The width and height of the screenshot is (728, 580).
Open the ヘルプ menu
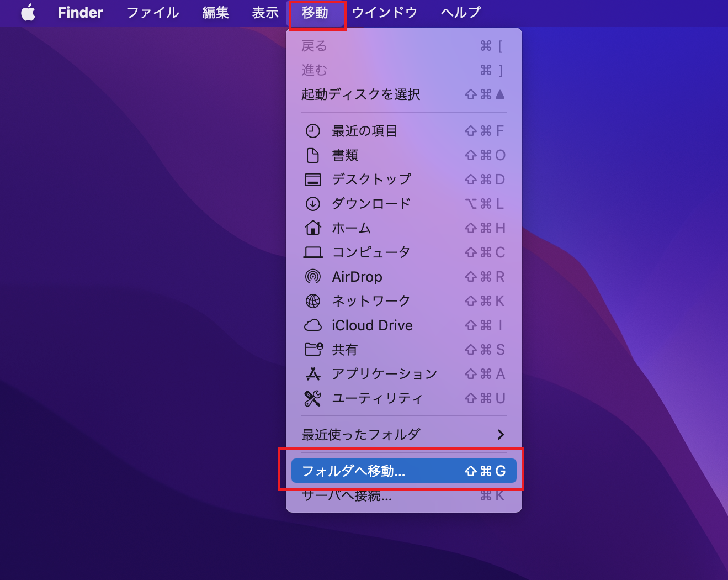pyautogui.click(x=461, y=12)
